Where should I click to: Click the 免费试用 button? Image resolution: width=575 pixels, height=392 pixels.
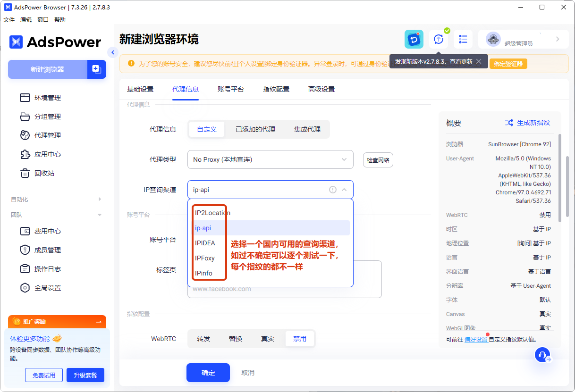44,375
